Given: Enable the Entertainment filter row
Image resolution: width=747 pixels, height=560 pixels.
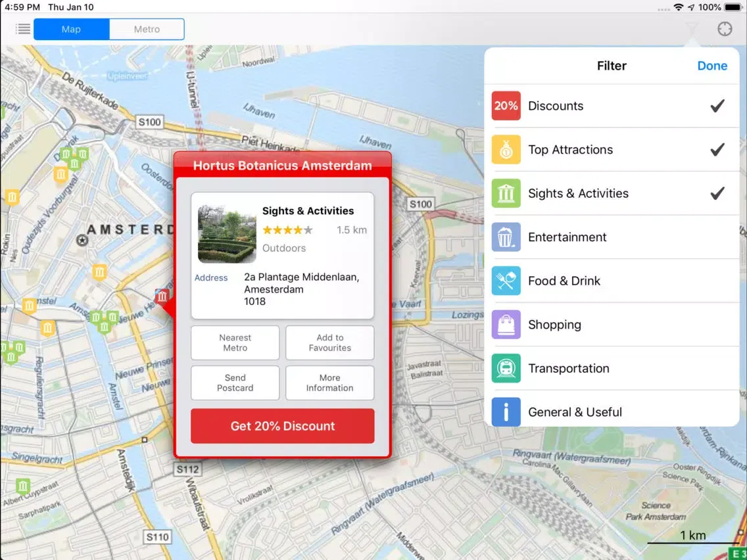Looking at the screenshot, I should [612, 237].
